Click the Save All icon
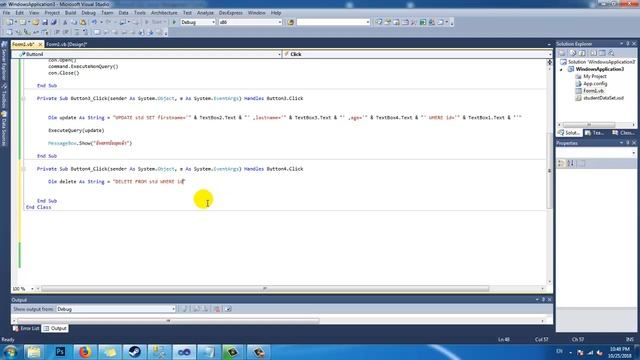 tap(53, 22)
